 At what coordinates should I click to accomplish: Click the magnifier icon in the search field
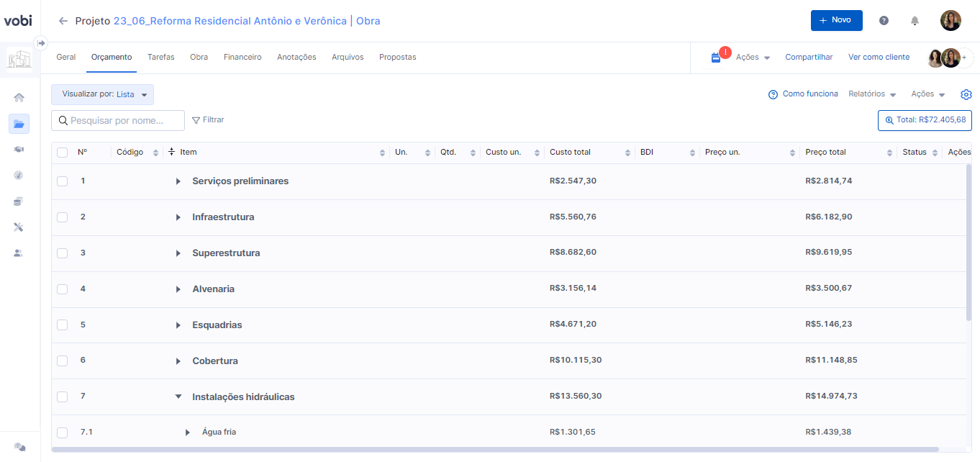63,121
